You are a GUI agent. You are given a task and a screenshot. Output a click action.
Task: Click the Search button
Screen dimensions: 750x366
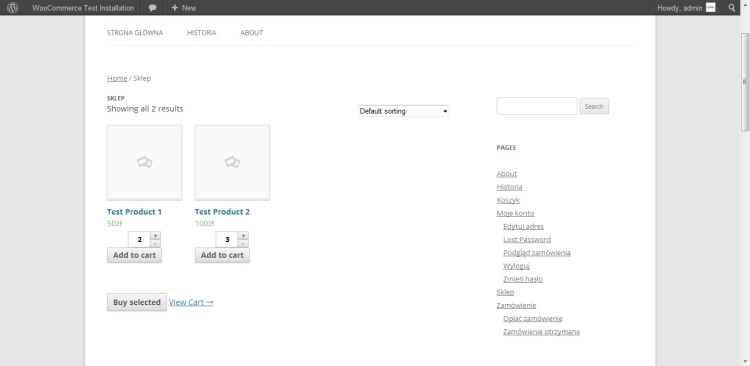pos(594,106)
